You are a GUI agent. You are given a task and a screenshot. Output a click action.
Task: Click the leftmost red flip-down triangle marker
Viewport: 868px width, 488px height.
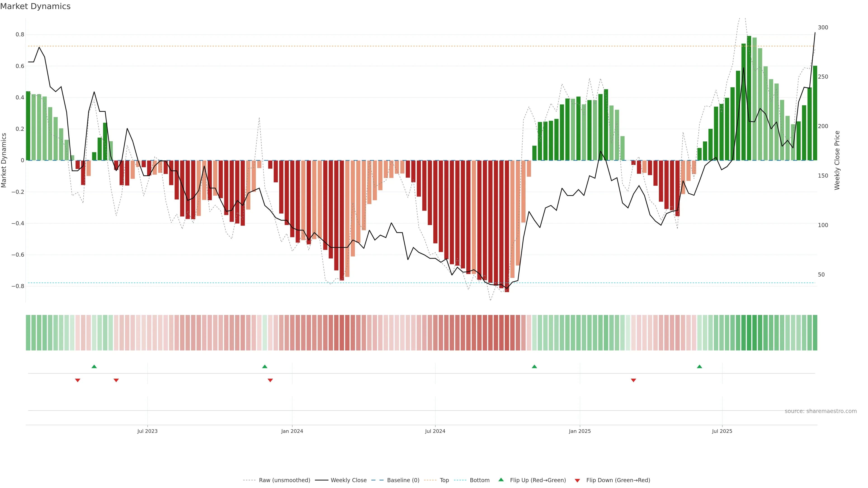[78, 380]
